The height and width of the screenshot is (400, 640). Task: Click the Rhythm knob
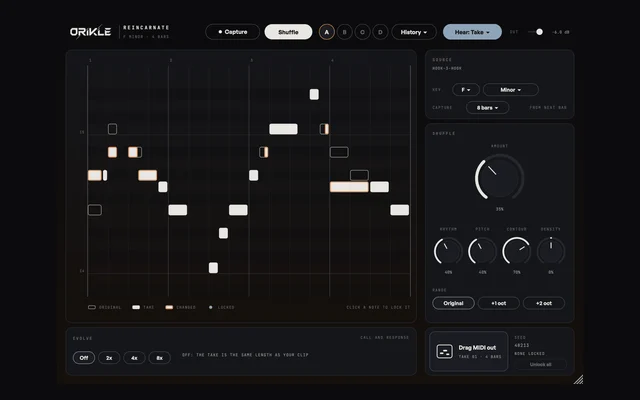[448, 251]
